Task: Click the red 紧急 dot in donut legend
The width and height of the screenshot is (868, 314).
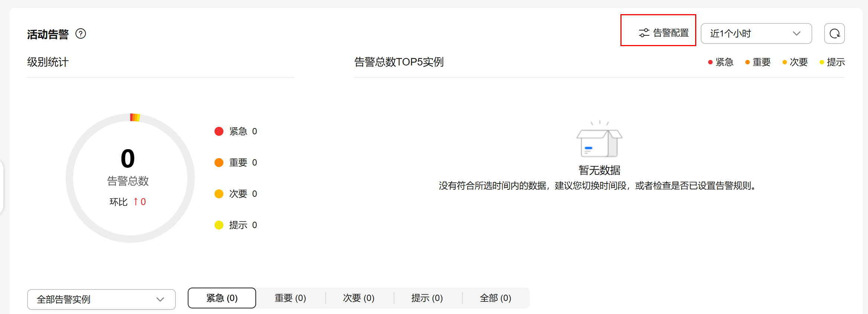Action: pos(219,131)
